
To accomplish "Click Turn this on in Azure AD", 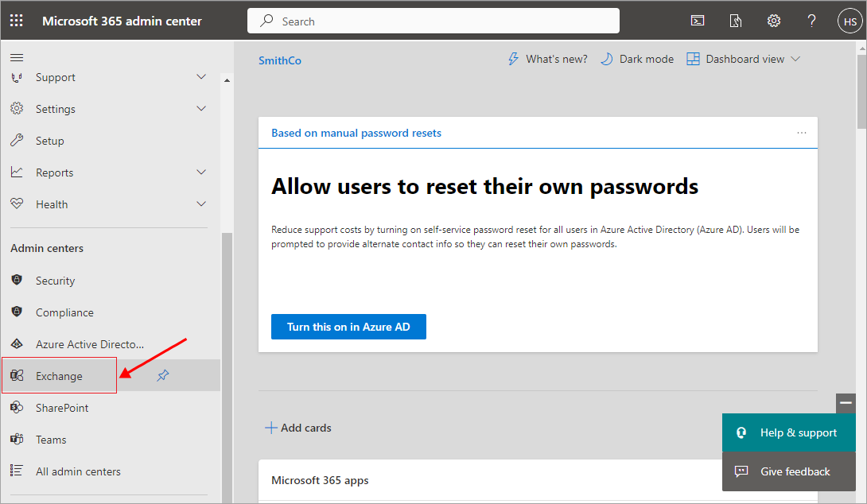I will pos(348,327).
